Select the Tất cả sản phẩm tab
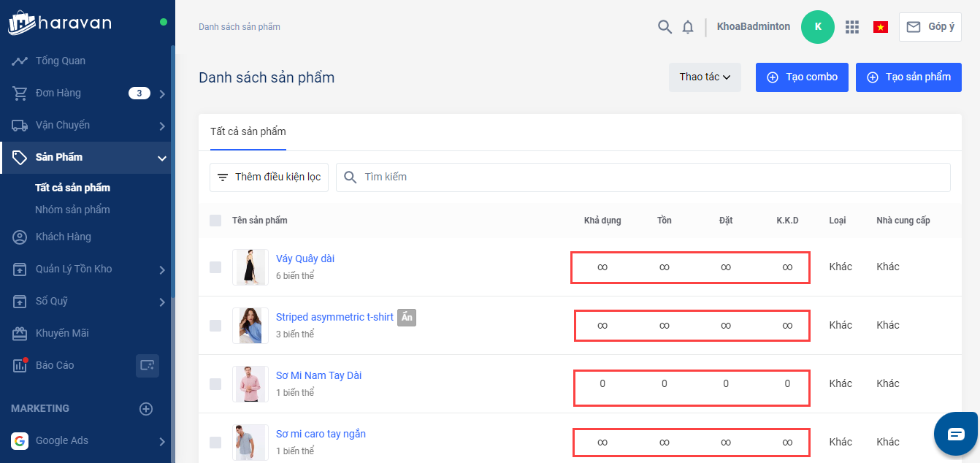This screenshot has height=463, width=980. (248, 132)
